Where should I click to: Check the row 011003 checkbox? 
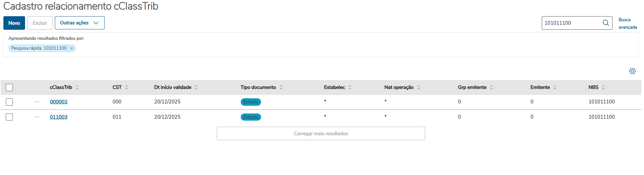tap(9, 117)
